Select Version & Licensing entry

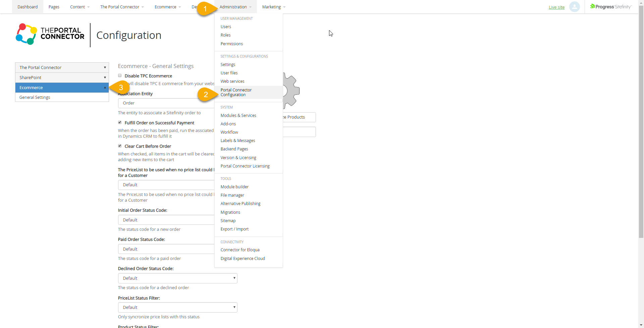(238, 158)
